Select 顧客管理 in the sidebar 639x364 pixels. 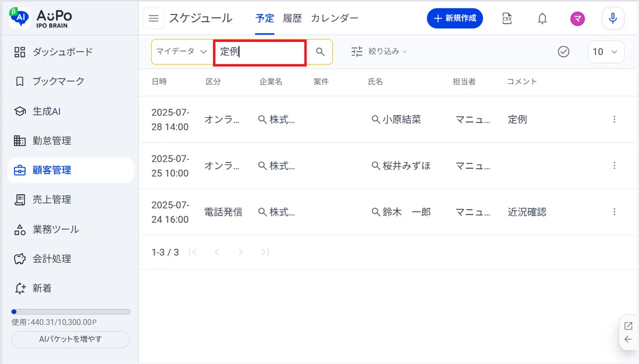pos(71,170)
